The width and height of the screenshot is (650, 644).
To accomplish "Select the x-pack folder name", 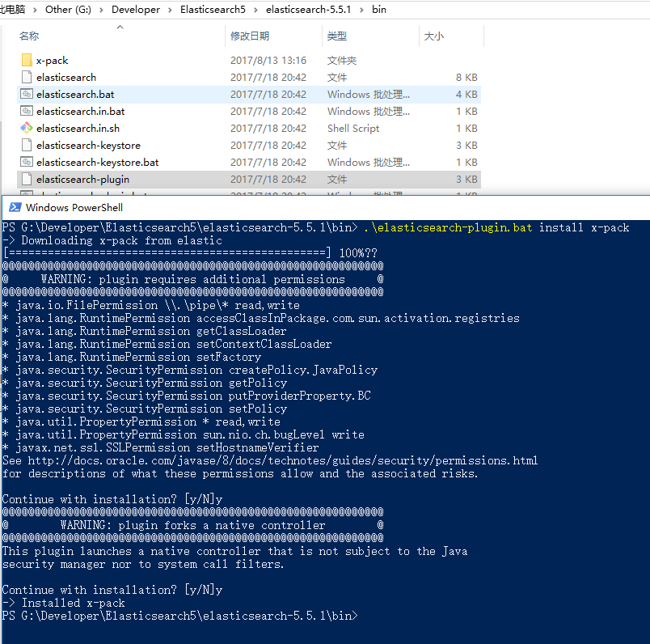I will click(53, 61).
